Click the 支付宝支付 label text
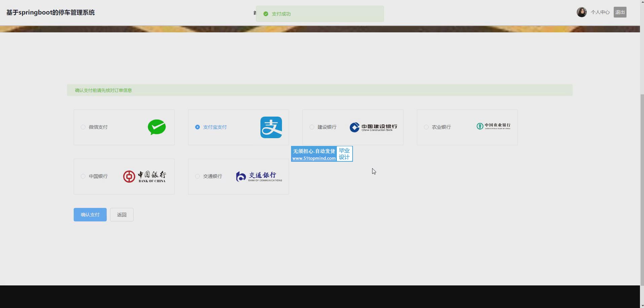Screen dimensions: 644x308 click(x=215, y=127)
